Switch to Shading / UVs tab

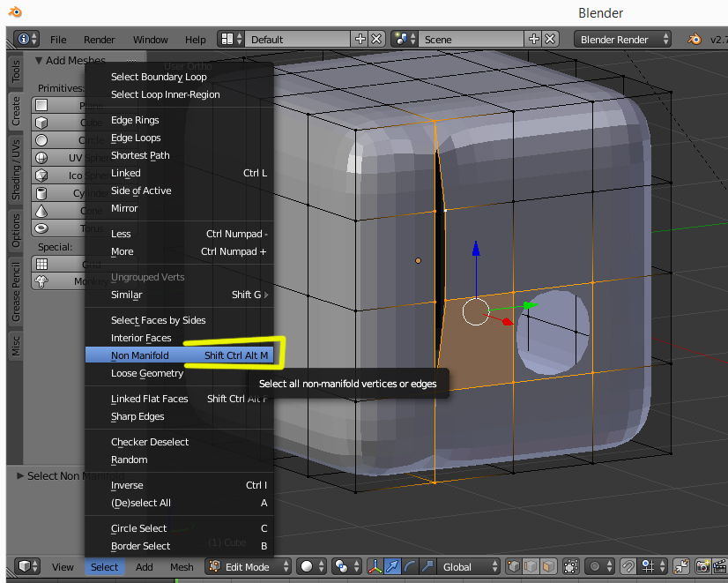pyautogui.click(x=16, y=169)
